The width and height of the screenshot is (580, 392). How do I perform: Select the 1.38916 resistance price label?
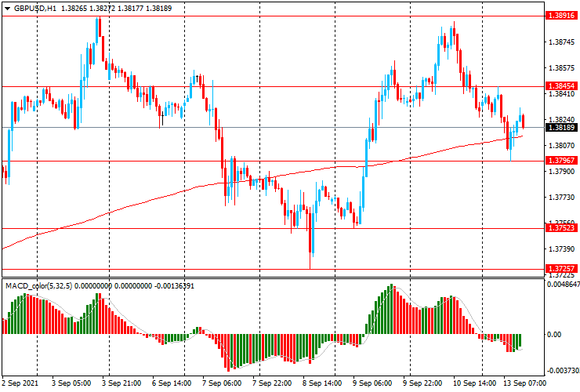(x=561, y=16)
